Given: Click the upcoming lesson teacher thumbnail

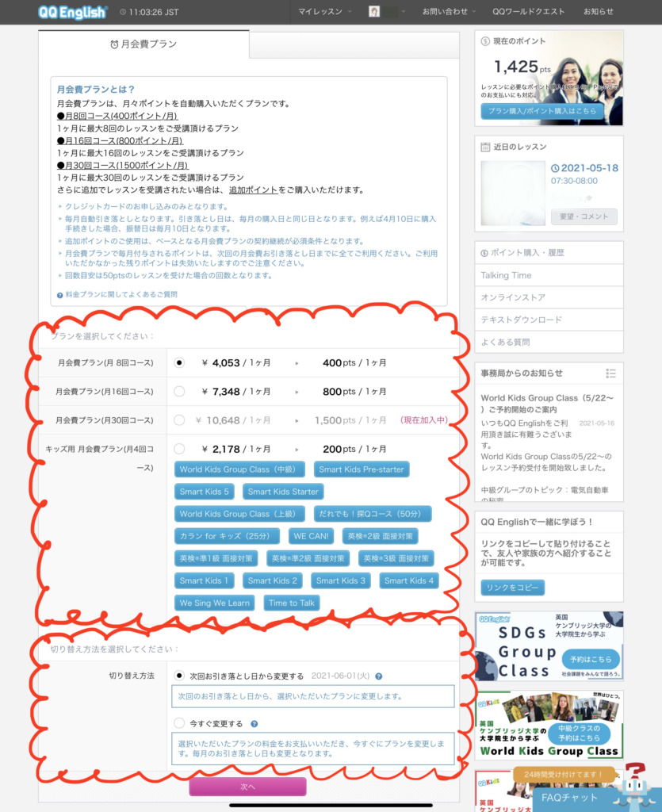Looking at the screenshot, I should coord(513,193).
